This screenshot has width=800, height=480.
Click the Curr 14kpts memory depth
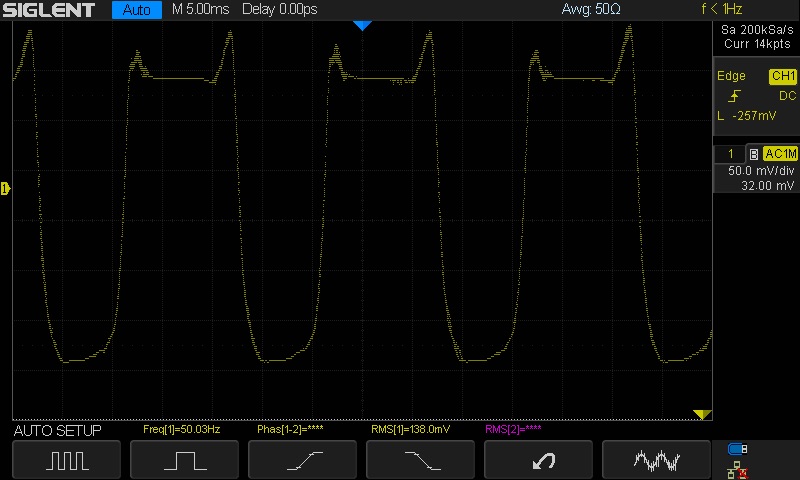point(757,44)
